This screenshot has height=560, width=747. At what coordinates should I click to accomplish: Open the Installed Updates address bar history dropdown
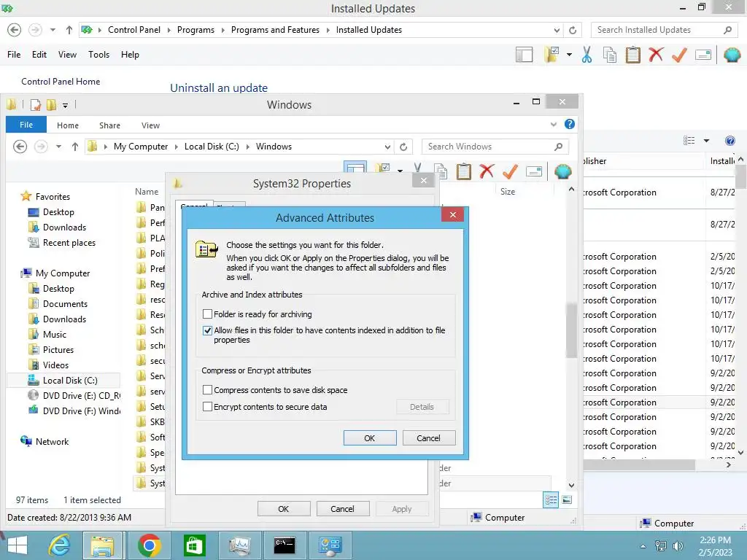pos(557,30)
